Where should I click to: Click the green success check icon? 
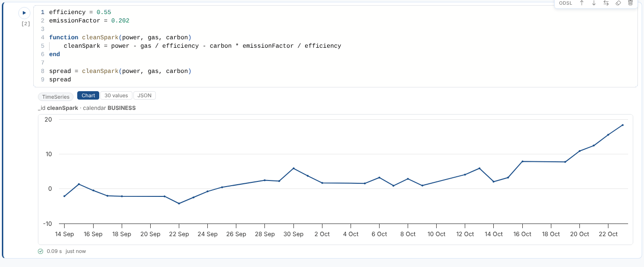[41, 251]
